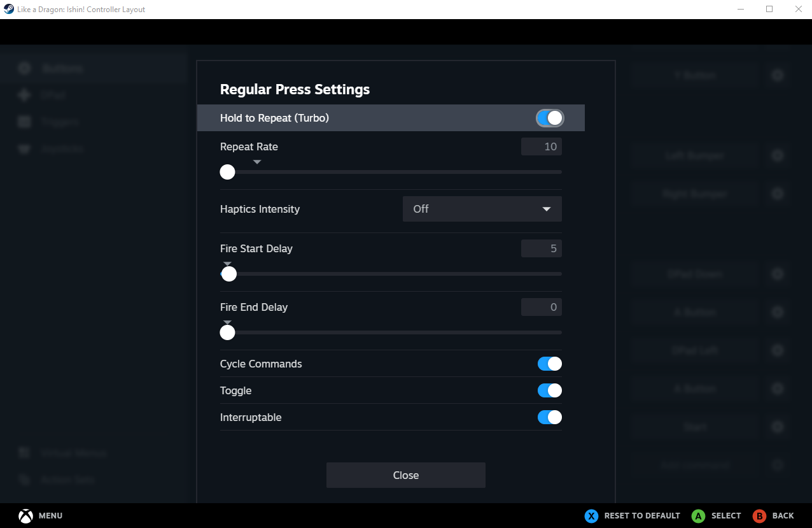Click the green A Select icon
Viewport: 812px width, 528px height.
click(x=699, y=516)
